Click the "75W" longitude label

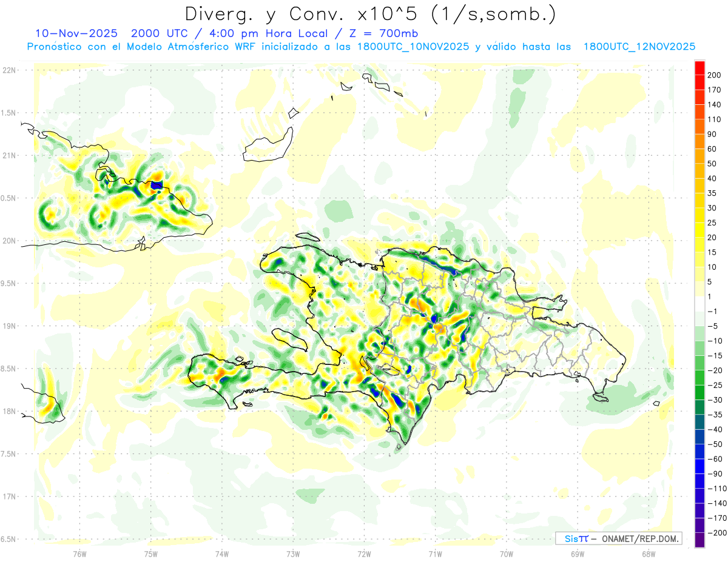(x=151, y=553)
